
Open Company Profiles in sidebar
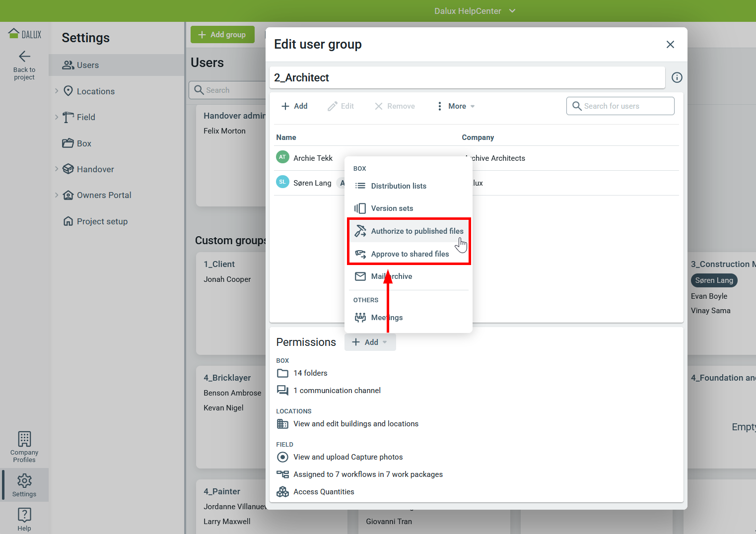click(x=24, y=447)
